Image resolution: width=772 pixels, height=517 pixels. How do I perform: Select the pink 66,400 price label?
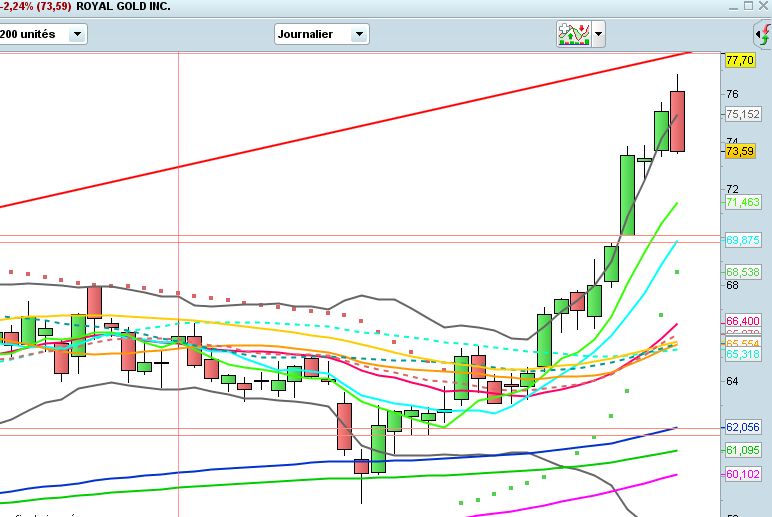pyautogui.click(x=743, y=321)
